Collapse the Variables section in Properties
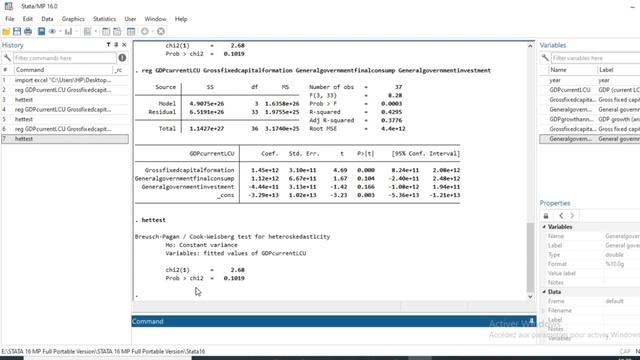This screenshot has width=640, height=360. coord(544,227)
